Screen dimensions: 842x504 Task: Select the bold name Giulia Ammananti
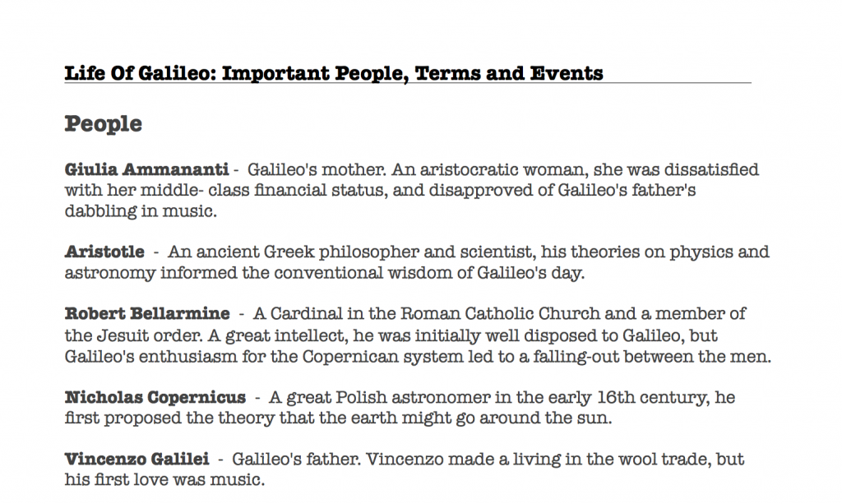click(x=146, y=169)
